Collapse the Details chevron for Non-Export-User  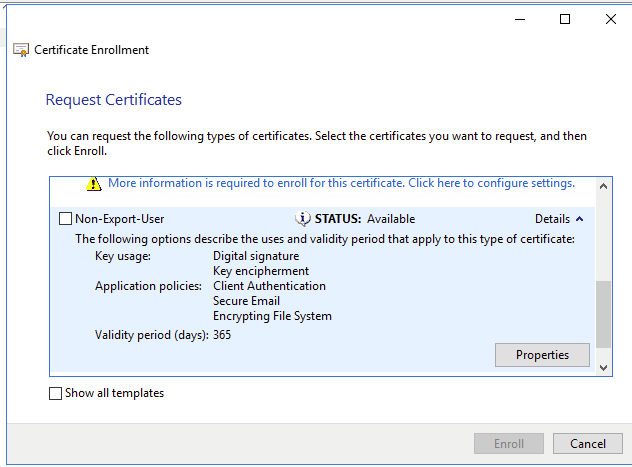pyautogui.click(x=580, y=219)
